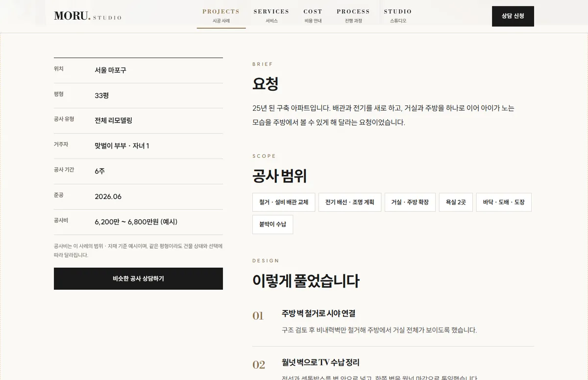Click the 맞벌이 부부 · 자녀 1 value

point(122,146)
